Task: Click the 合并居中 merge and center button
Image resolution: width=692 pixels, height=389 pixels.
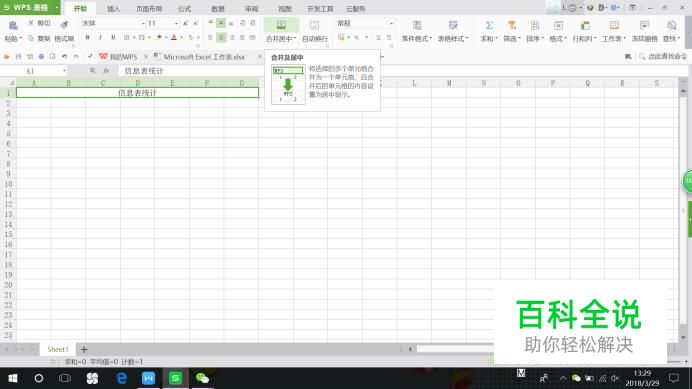Action: (x=281, y=31)
